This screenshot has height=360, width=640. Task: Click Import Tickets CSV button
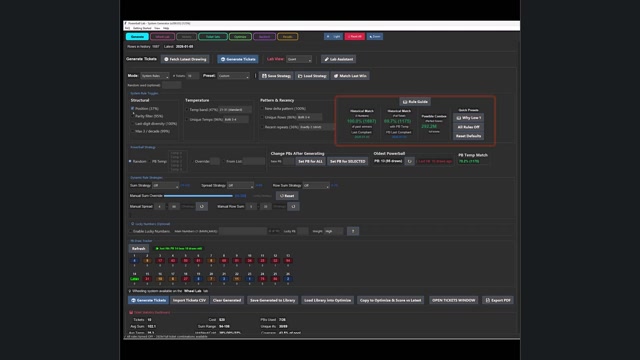[189, 300]
